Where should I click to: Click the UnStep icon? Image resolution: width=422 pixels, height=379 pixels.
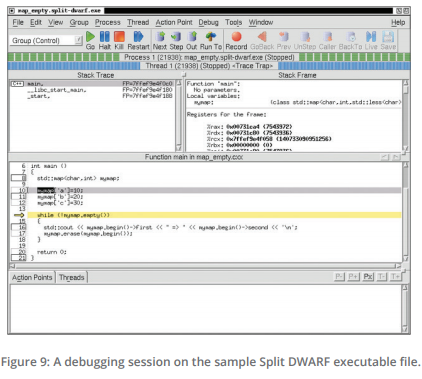coord(305,37)
